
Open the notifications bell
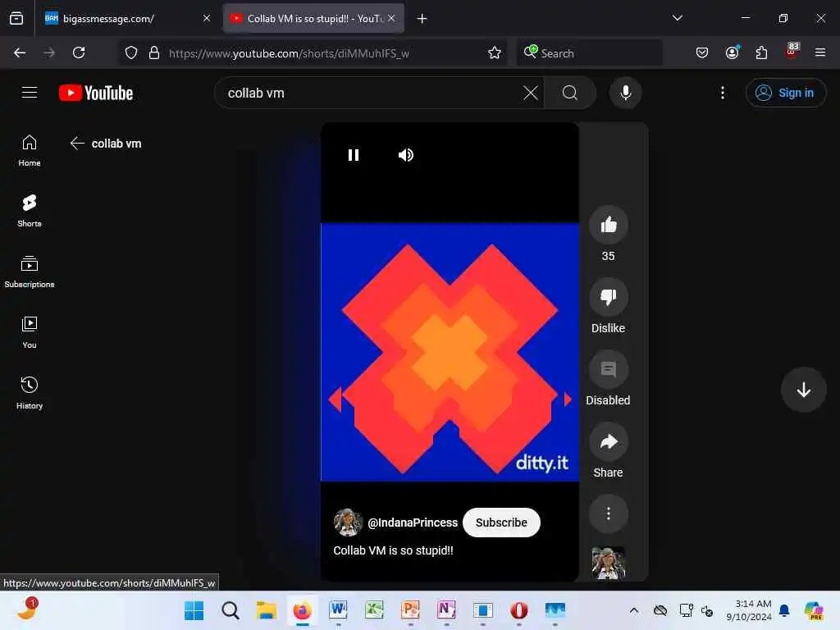coord(784,610)
